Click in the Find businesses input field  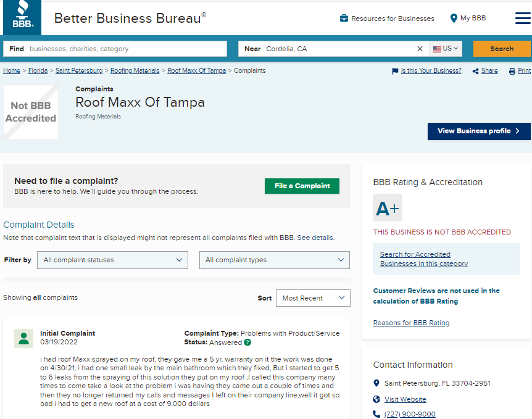pyautogui.click(x=123, y=49)
